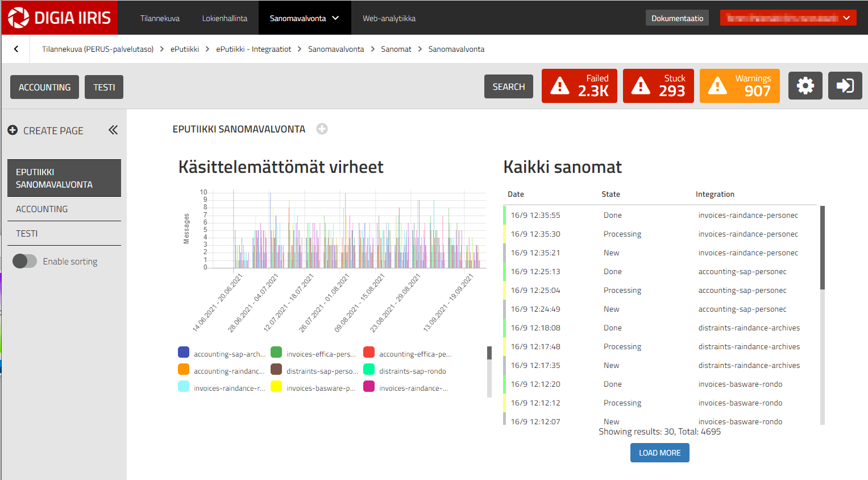Screen dimensions: 868x480
Task: Add widget with grey plus icon
Action: click(x=322, y=129)
